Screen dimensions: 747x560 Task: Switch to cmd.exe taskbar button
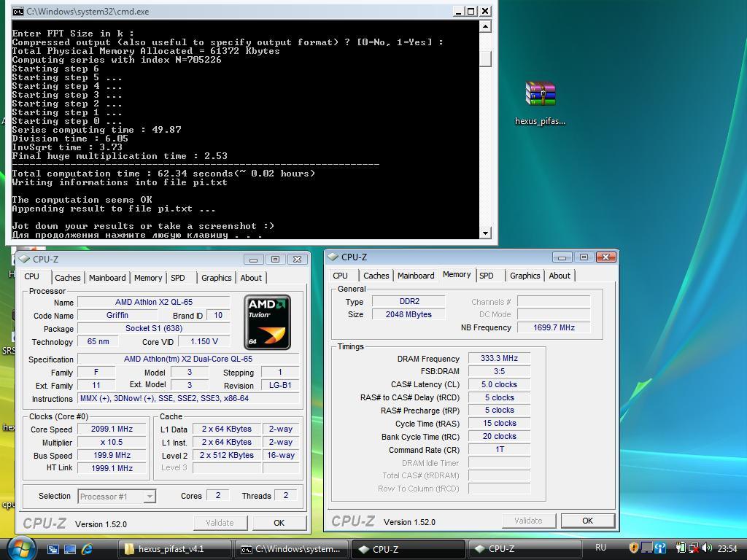(x=292, y=549)
